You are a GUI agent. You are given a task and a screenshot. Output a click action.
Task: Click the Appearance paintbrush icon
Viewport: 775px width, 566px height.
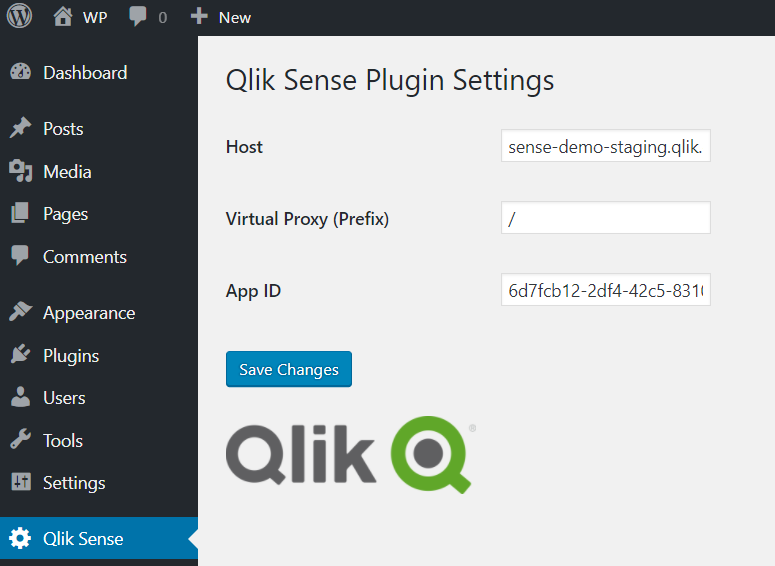(x=20, y=312)
